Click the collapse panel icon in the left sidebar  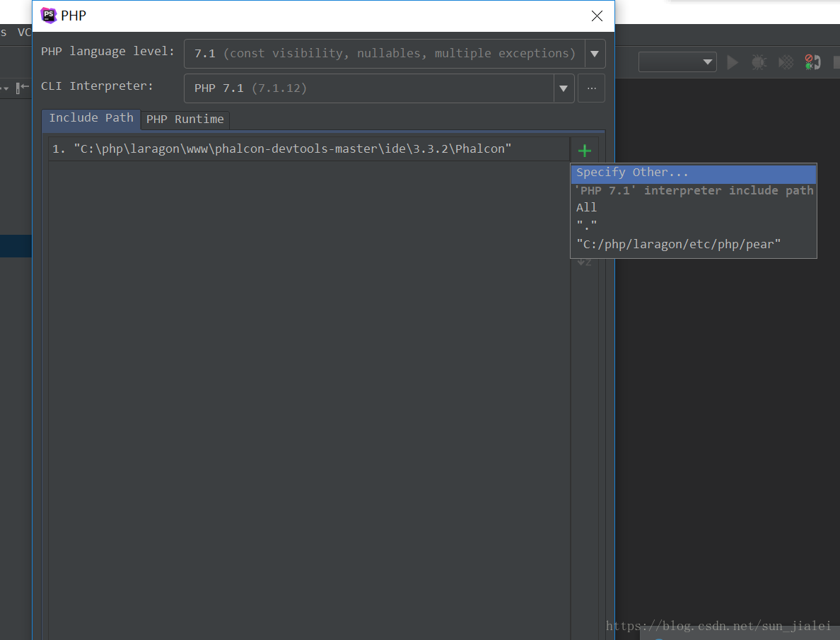coord(22,88)
